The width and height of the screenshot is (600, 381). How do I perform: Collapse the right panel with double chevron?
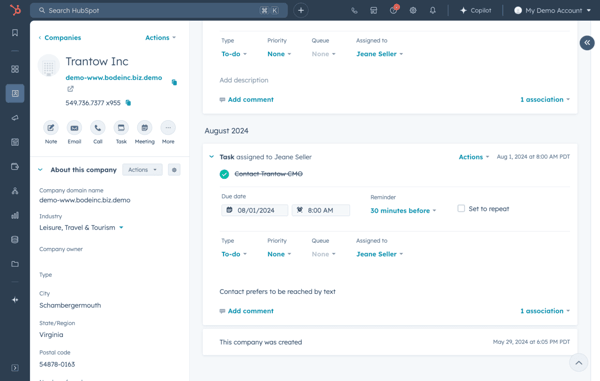click(587, 42)
